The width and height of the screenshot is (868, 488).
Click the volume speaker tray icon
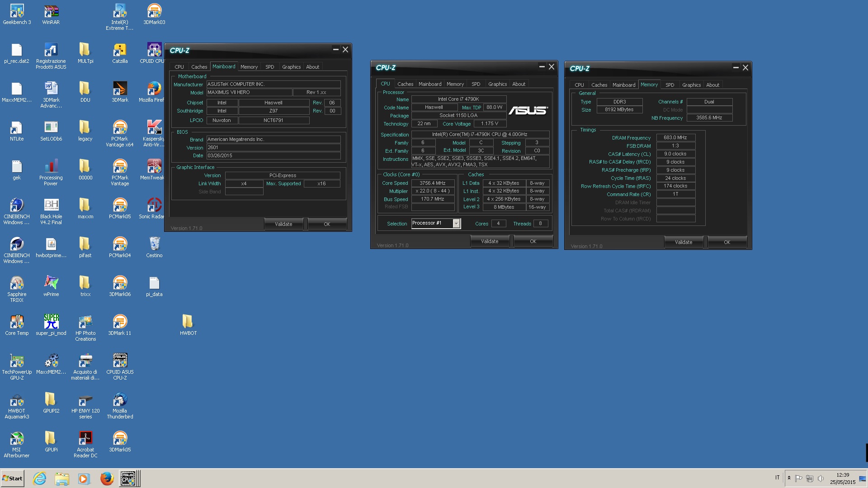[821, 478]
